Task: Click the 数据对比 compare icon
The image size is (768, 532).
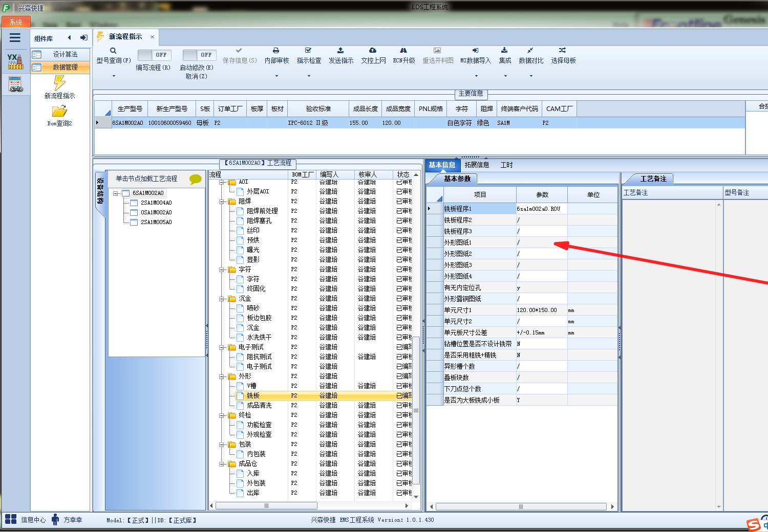Action: (530, 50)
